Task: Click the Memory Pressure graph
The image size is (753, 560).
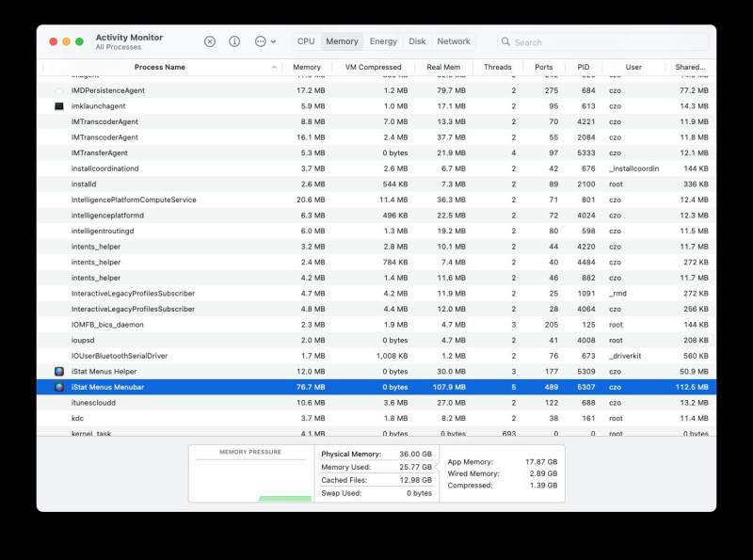Action: point(250,473)
